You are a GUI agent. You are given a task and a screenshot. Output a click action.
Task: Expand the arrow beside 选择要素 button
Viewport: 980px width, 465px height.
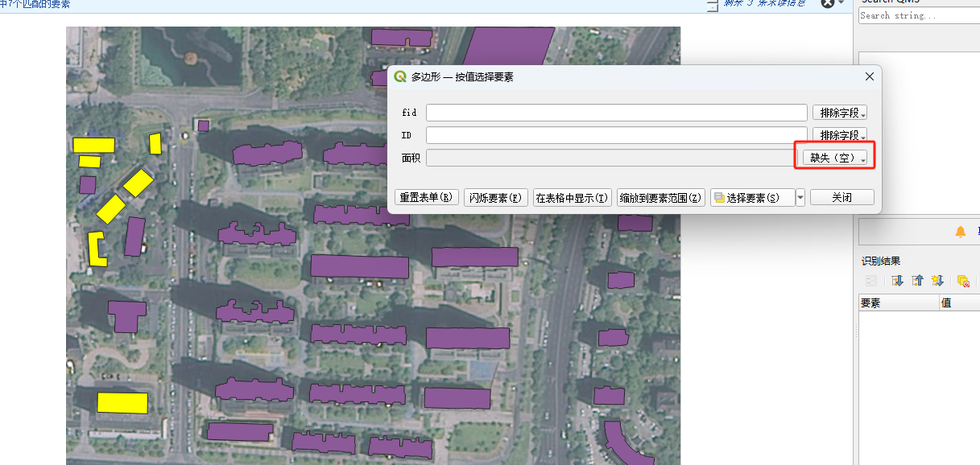point(800,198)
